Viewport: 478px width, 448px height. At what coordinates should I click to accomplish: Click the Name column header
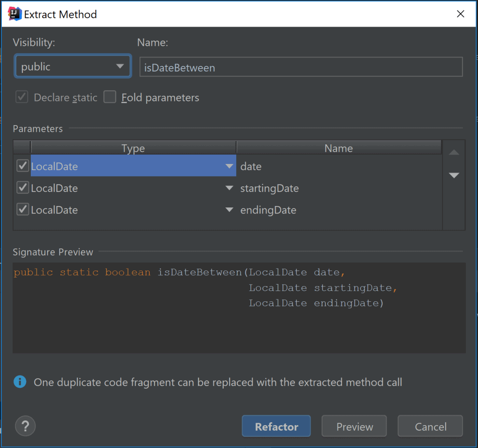[x=339, y=148]
